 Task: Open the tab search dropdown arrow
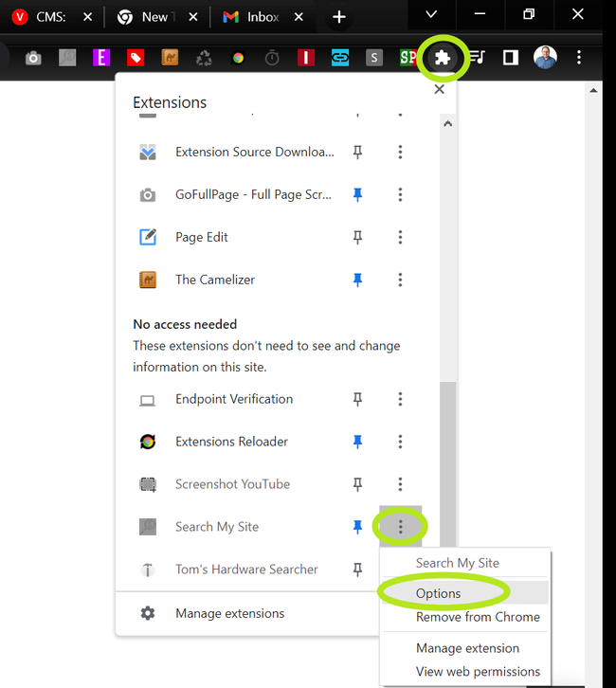[431, 14]
